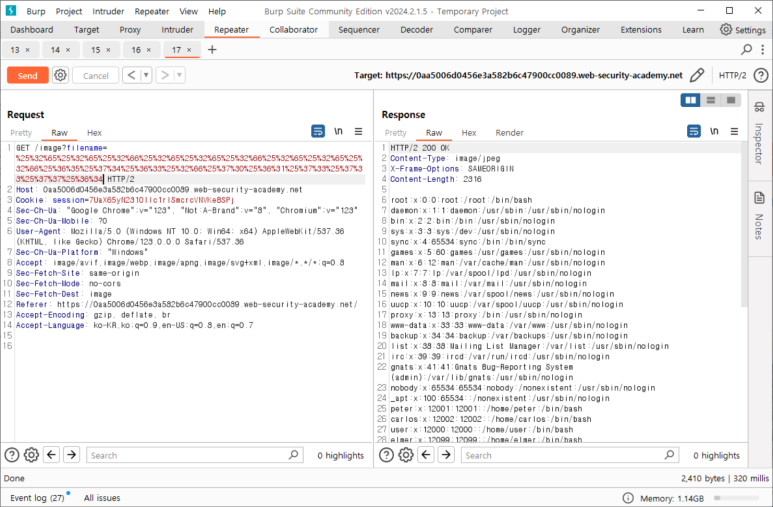Screen dimensions: 773x507
Task: Open Repeater tab options kebab menu
Action: tap(763, 49)
